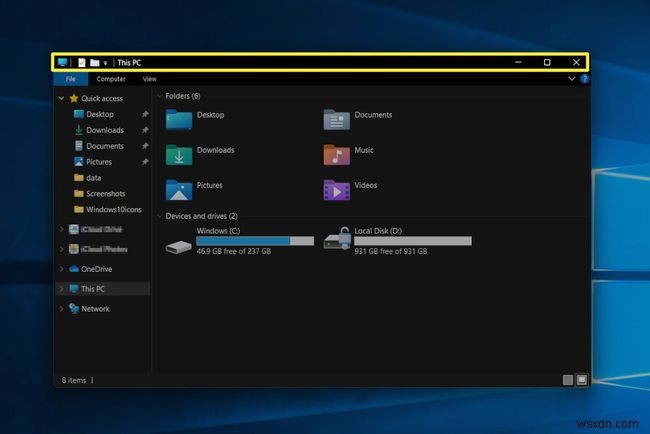Minimize the This PC window

click(x=518, y=62)
